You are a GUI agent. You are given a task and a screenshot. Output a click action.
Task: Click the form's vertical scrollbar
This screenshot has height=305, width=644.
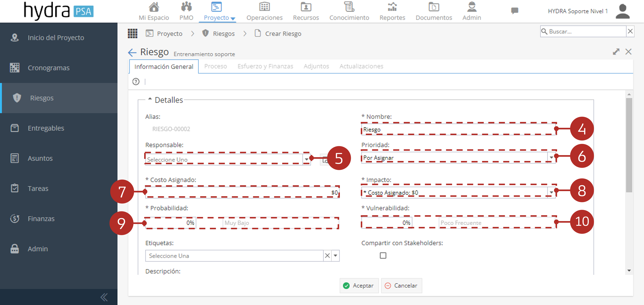[629, 145]
